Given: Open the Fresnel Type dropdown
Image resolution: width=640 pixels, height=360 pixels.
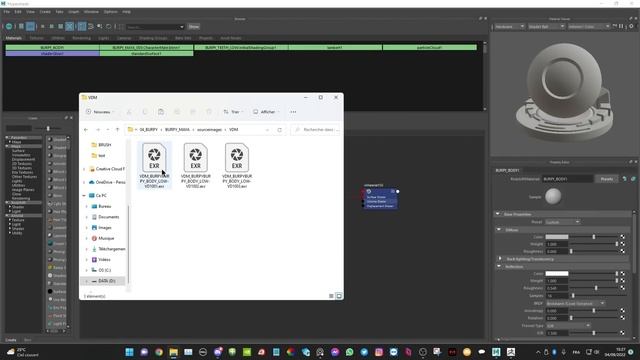Looking at the screenshot, I should click(568, 326).
